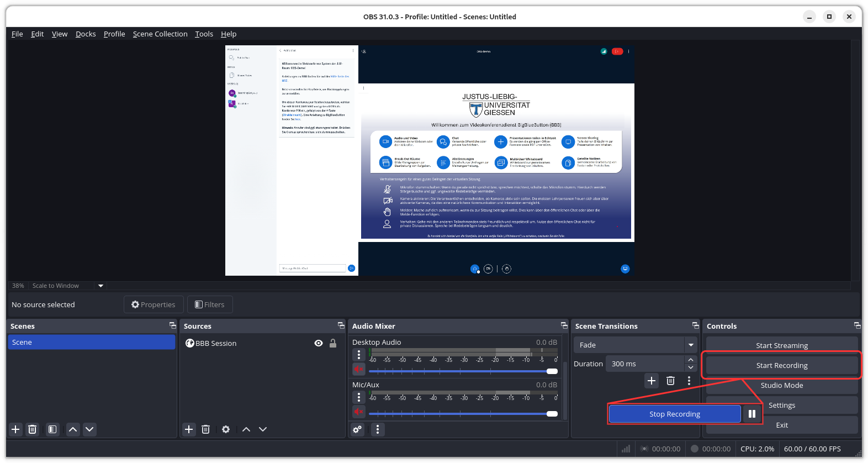The image size is (868, 463).
Task: Delete selected source with trash icon
Action: [x=206, y=429]
